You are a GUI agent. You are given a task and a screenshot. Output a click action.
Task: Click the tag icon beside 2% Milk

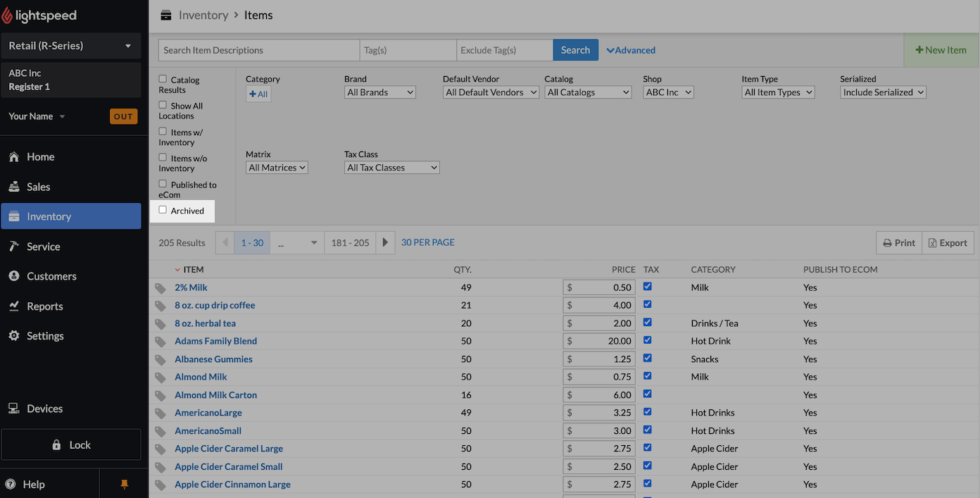161,288
